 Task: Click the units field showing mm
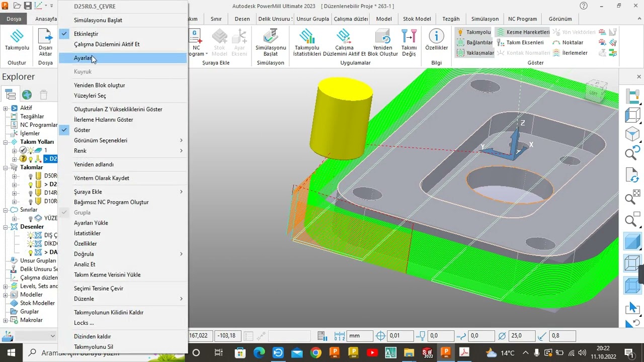(360, 336)
